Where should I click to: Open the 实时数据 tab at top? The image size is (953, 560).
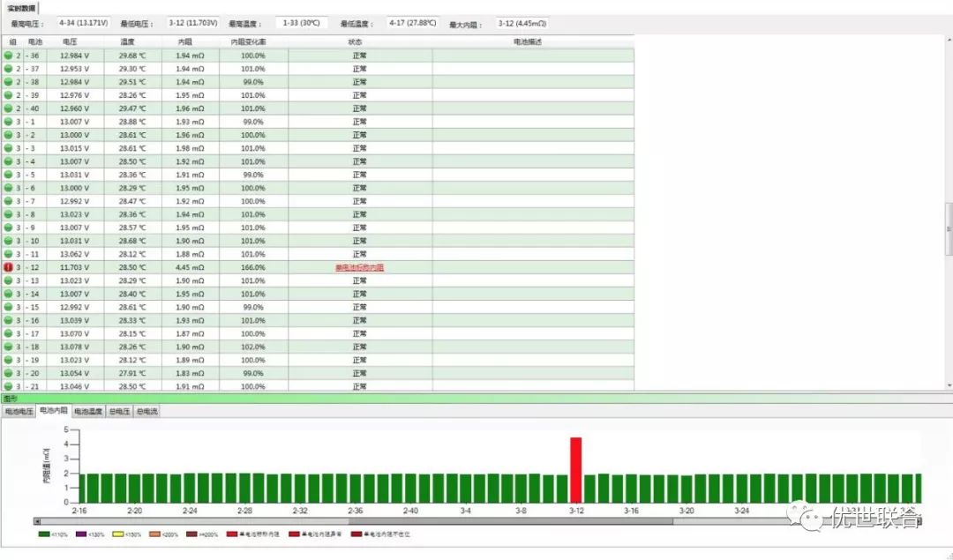pyautogui.click(x=19, y=7)
